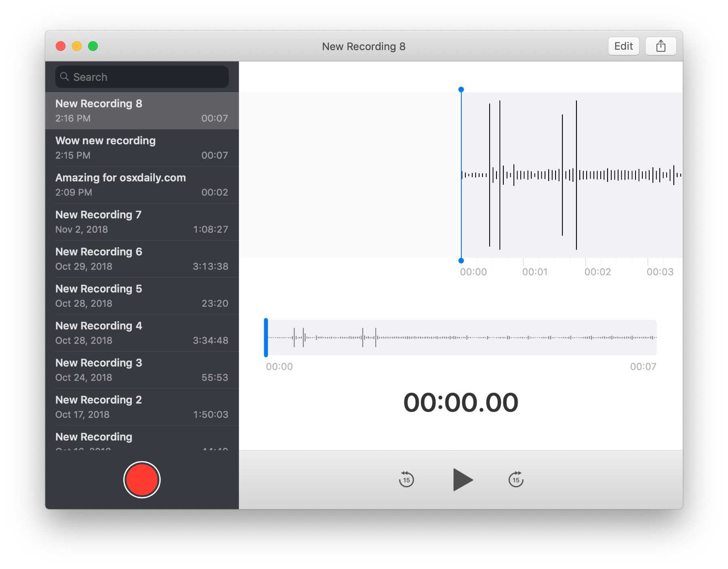The height and width of the screenshot is (569, 728).
Task: Pick New Recording 3 entry
Action: coord(142,370)
